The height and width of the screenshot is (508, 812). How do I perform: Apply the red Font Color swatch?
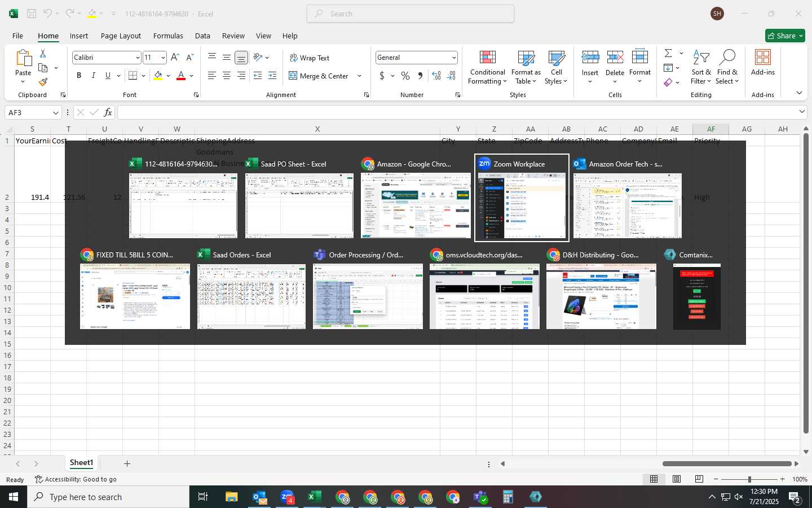pyautogui.click(x=181, y=76)
